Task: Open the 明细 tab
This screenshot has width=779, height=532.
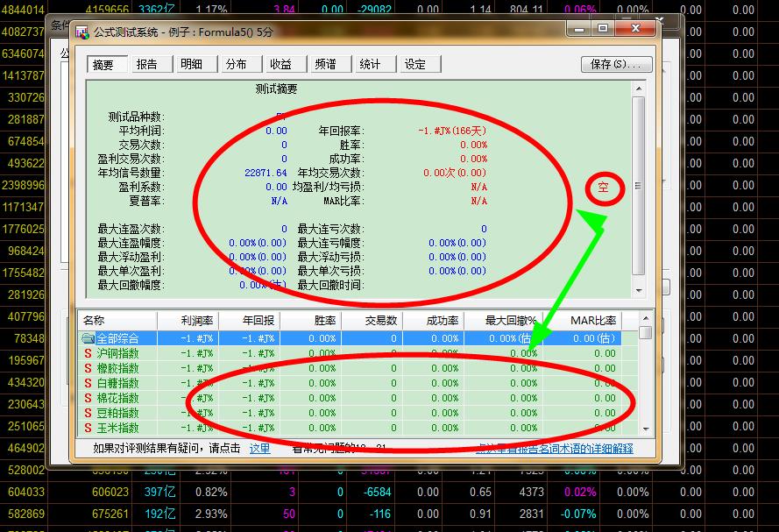Action: coord(195,64)
